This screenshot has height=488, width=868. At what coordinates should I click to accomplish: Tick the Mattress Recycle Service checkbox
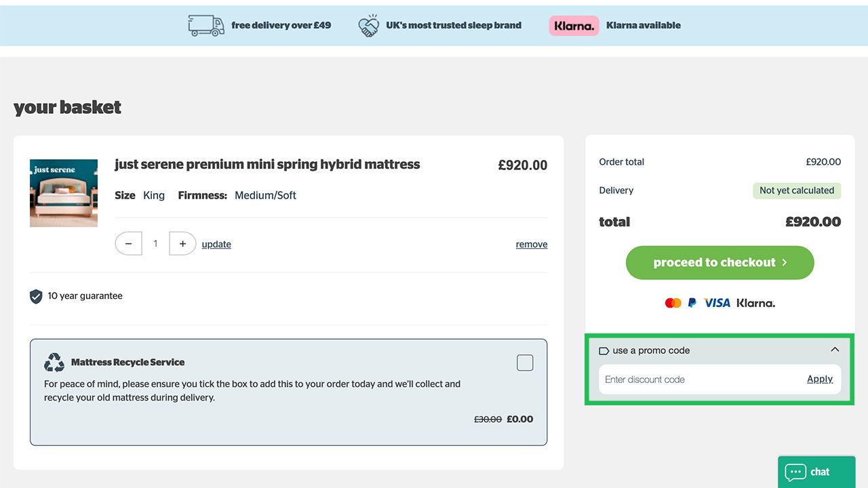(x=525, y=363)
